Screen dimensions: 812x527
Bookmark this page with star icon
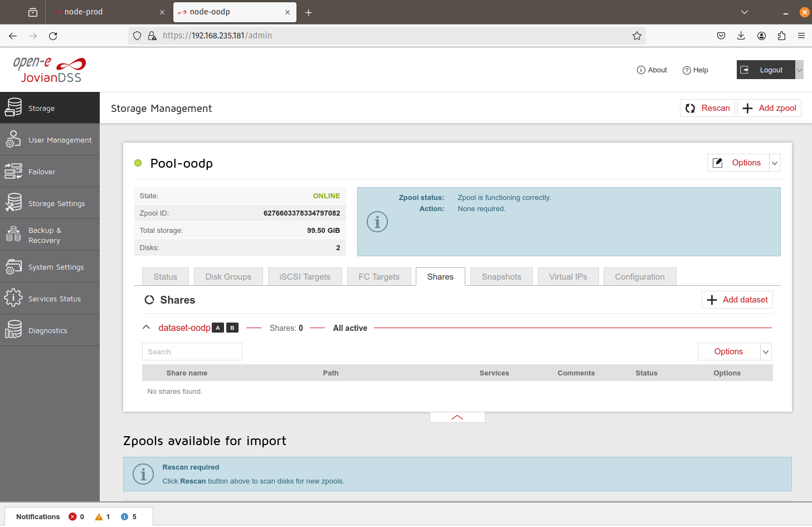point(637,36)
